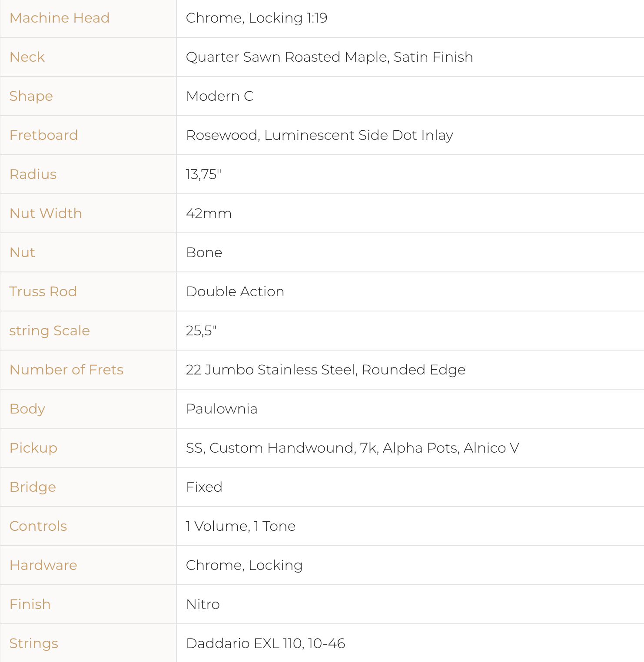The width and height of the screenshot is (644, 662).
Task: Click the string Scale label
Action: click(50, 331)
